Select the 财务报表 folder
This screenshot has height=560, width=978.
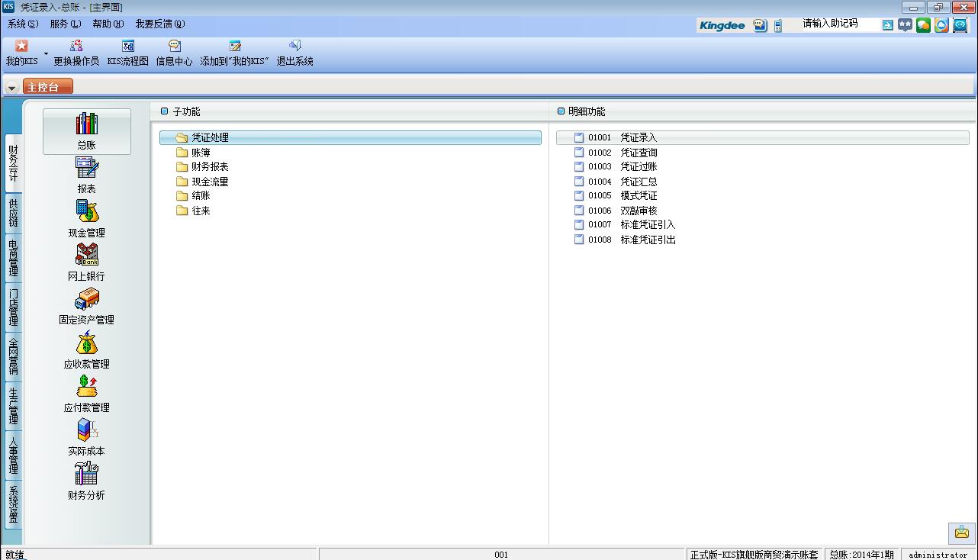(210, 167)
